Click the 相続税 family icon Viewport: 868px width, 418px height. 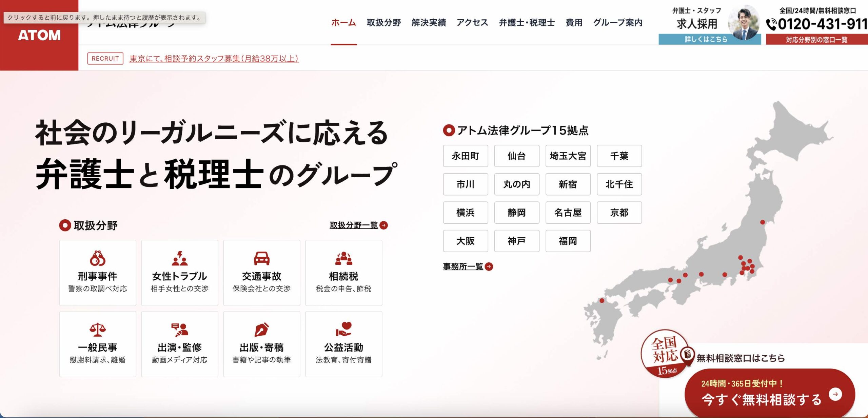pyautogui.click(x=343, y=258)
